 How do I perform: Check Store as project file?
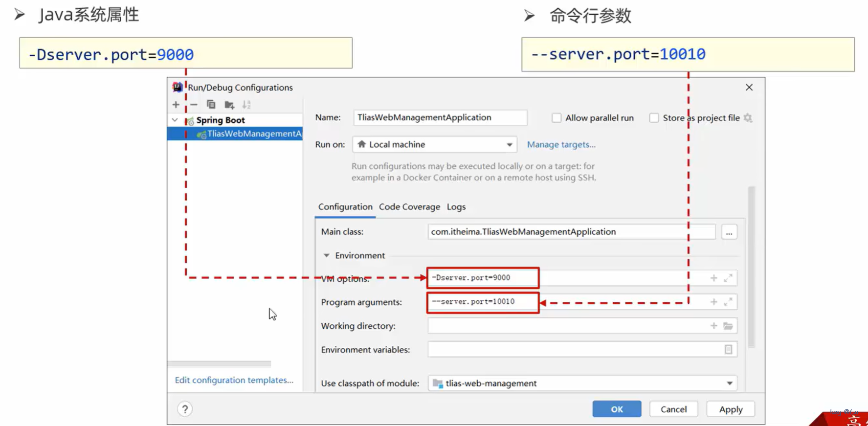pyautogui.click(x=654, y=118)
